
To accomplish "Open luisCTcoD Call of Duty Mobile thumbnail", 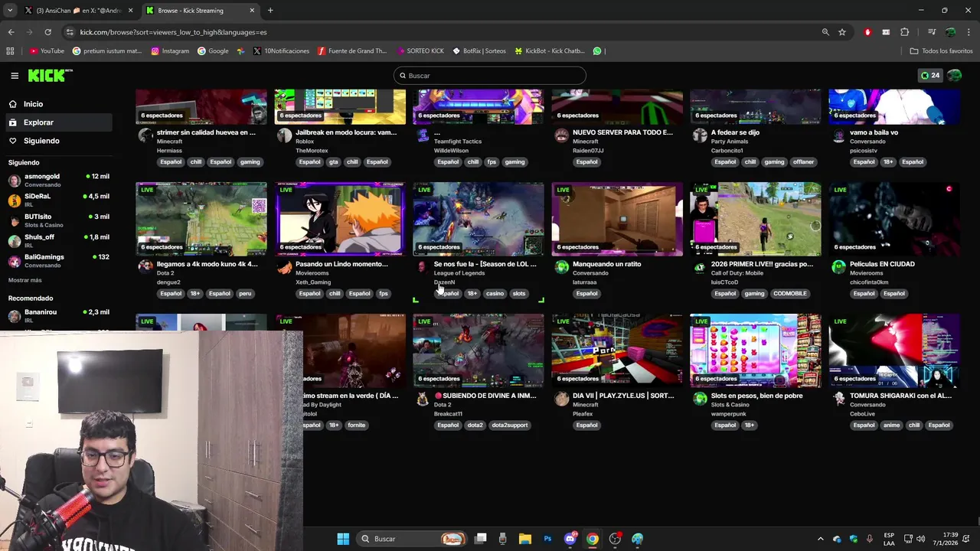I will coord(756,219).
